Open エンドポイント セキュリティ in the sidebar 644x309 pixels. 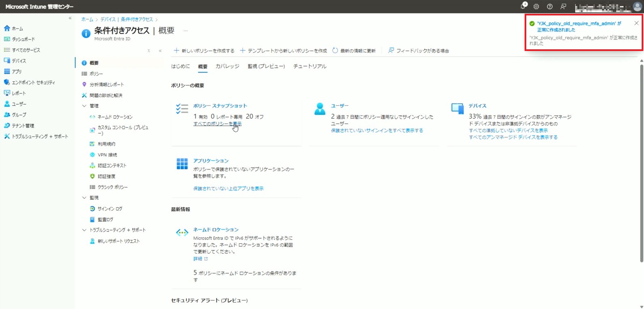point(33,82)
